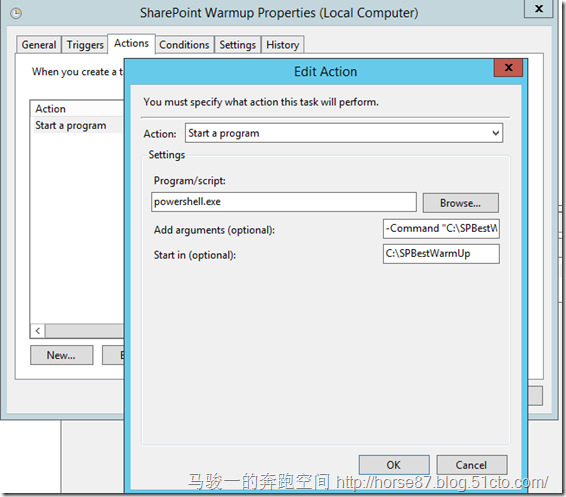Viewport: 566px width, 497px height.
Task: Switch to the Triggers tab
Action: click(x=85, y=45)
